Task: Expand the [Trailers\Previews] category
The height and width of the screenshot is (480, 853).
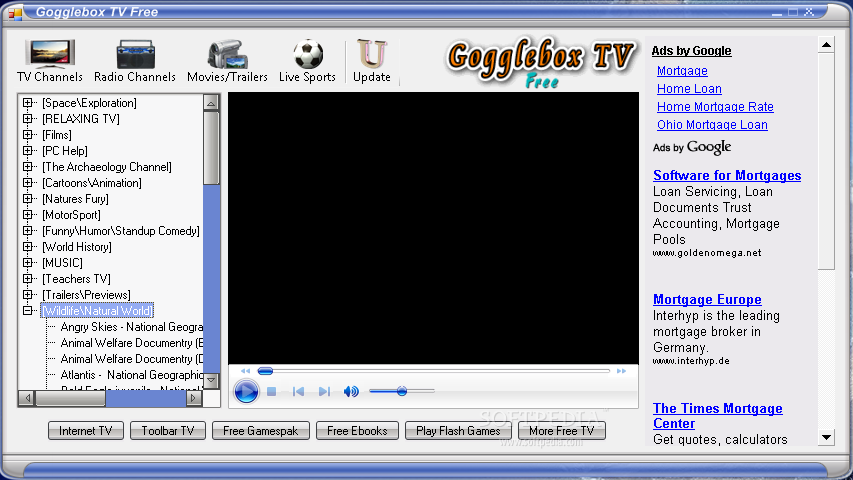Action: point(27,295)
